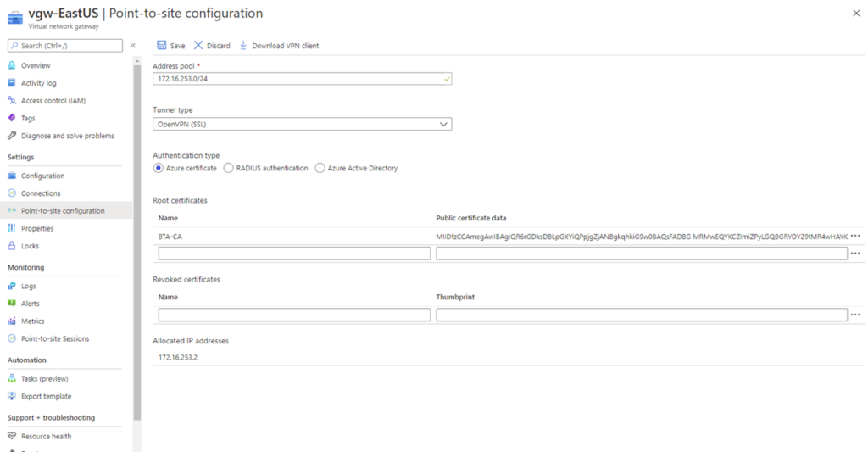Open Alerts monitoring page
The width and height of the screenshot is (868, 452).
[30, 304]
